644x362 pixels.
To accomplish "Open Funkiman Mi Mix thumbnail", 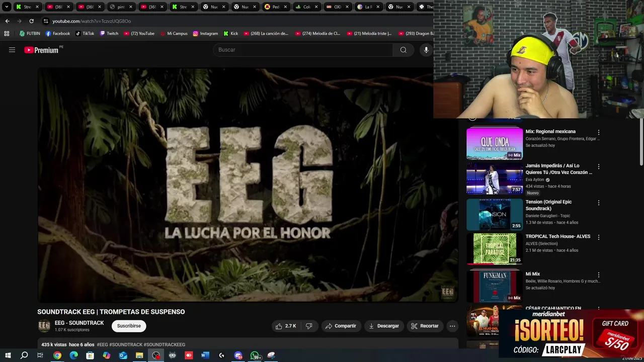I will pos(495,287).
